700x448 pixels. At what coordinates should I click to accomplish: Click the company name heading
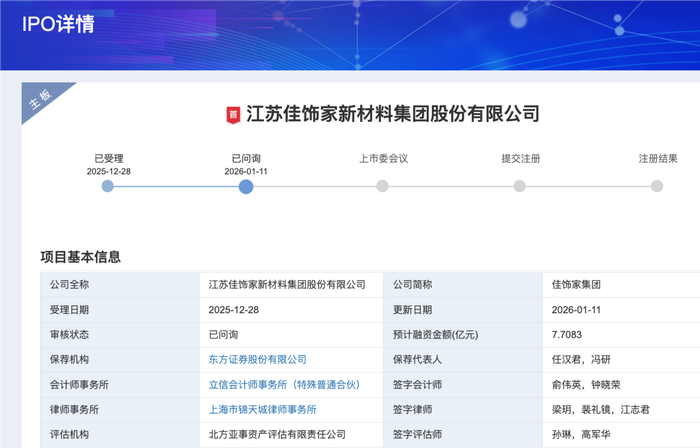(392, 114)
